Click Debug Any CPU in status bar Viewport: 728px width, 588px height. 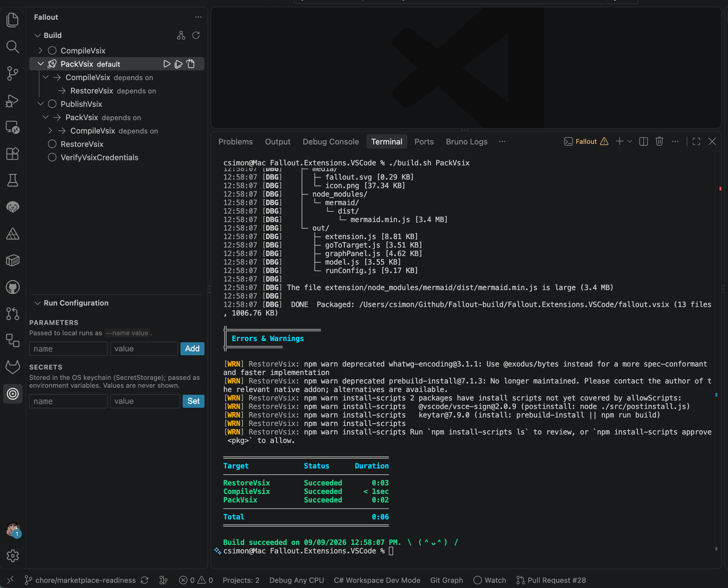[x=297, y=580]
